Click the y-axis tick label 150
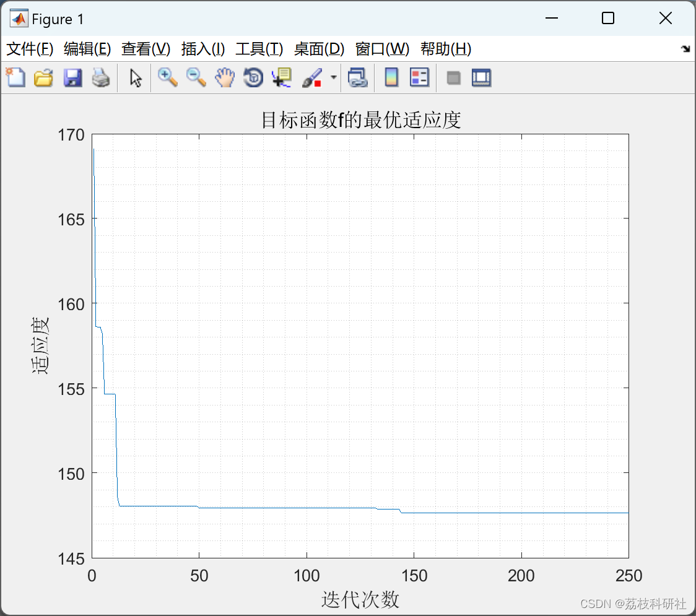This screenshot has width=696, height=616. 71,474
